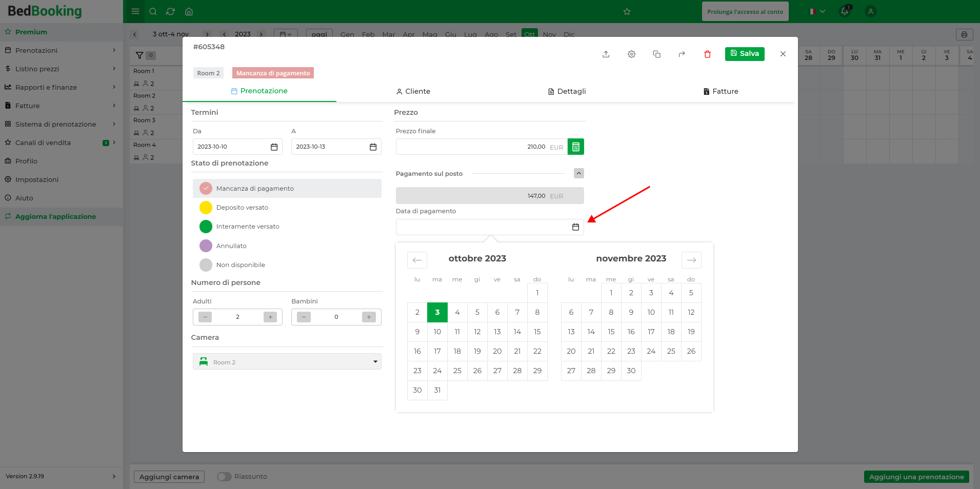Open calendar picker for A date

coord(373,147)
